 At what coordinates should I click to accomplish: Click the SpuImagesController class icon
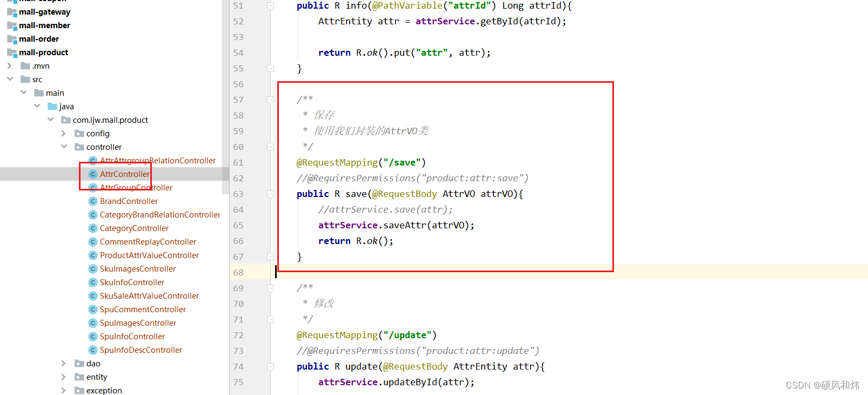pyautogui.click(x=93, y=323)
